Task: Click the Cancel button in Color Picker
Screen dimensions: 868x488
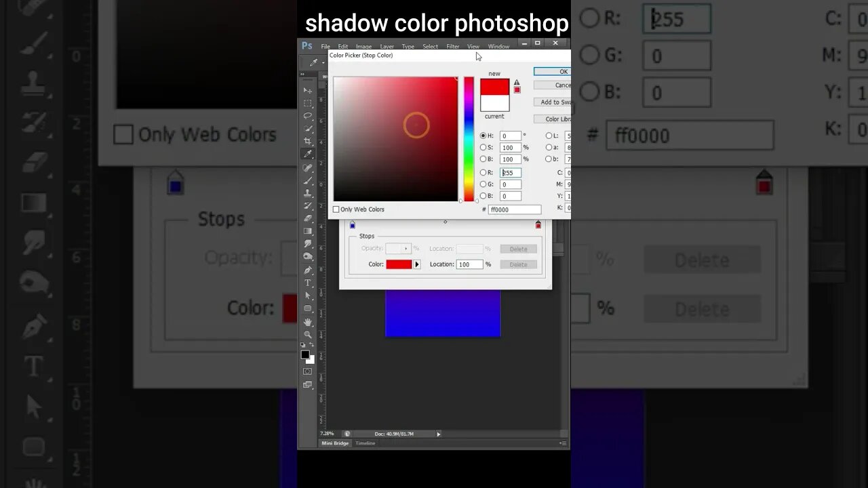Action: point(552,85)
